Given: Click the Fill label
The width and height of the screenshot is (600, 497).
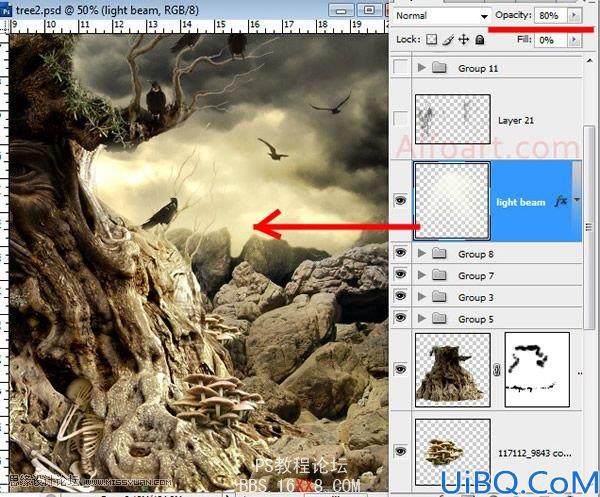Looking at the screenshot, I should (x=524, y=39).
